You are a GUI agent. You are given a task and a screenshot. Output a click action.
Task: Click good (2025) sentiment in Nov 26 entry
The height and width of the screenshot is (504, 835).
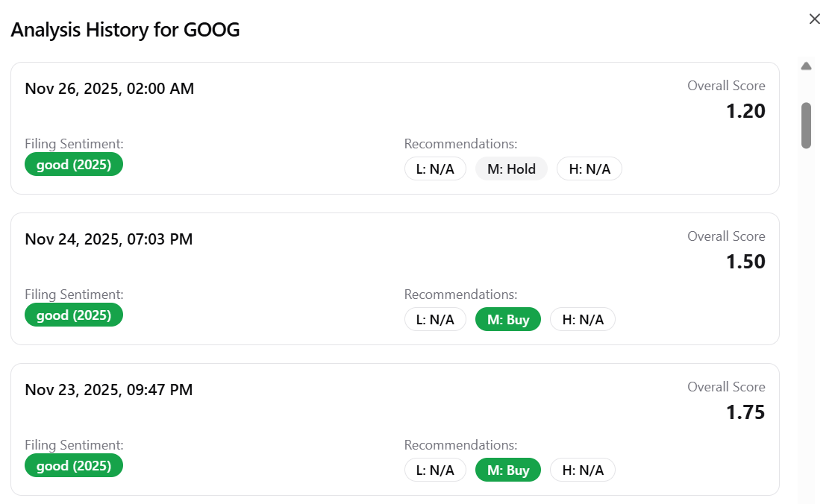74,165
